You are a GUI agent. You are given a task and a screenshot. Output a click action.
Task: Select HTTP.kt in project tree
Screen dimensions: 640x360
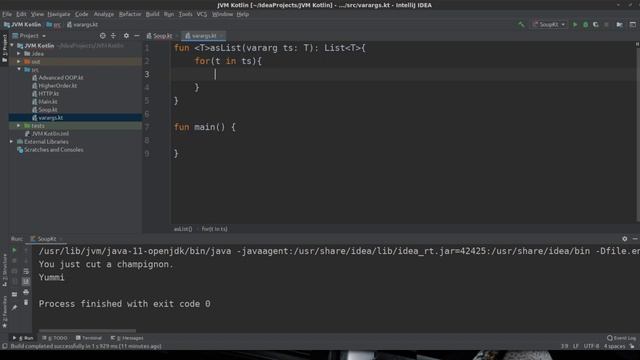tap(49, 93)
